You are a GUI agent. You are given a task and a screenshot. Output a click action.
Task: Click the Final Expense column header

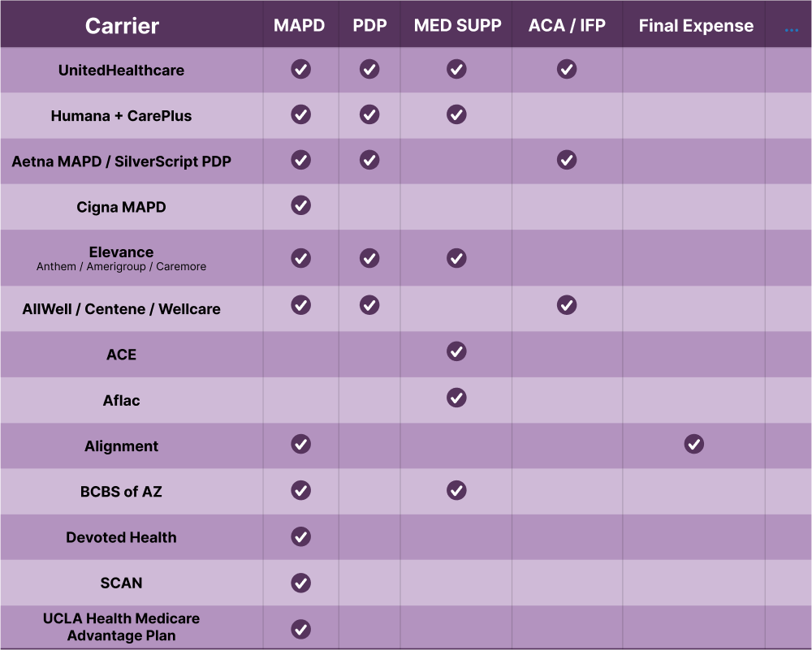click(x=696, y=26)
